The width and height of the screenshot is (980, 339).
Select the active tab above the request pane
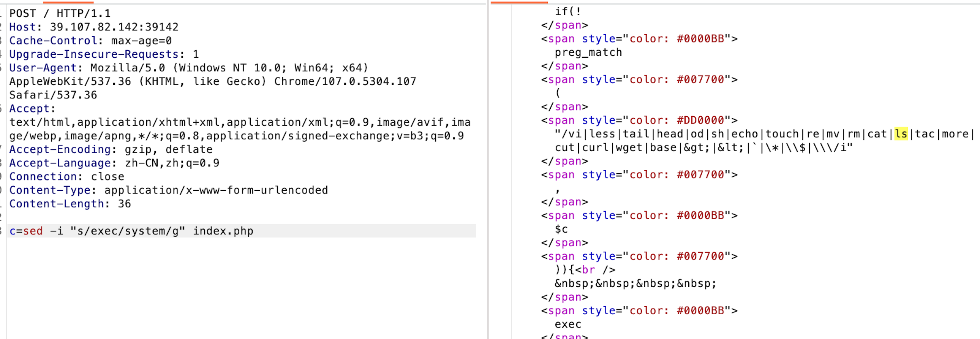(68, 2)
